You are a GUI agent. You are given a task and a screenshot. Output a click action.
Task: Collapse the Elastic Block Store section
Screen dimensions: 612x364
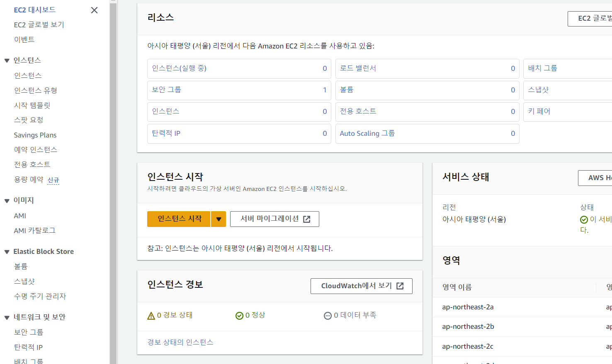point(7,252)
